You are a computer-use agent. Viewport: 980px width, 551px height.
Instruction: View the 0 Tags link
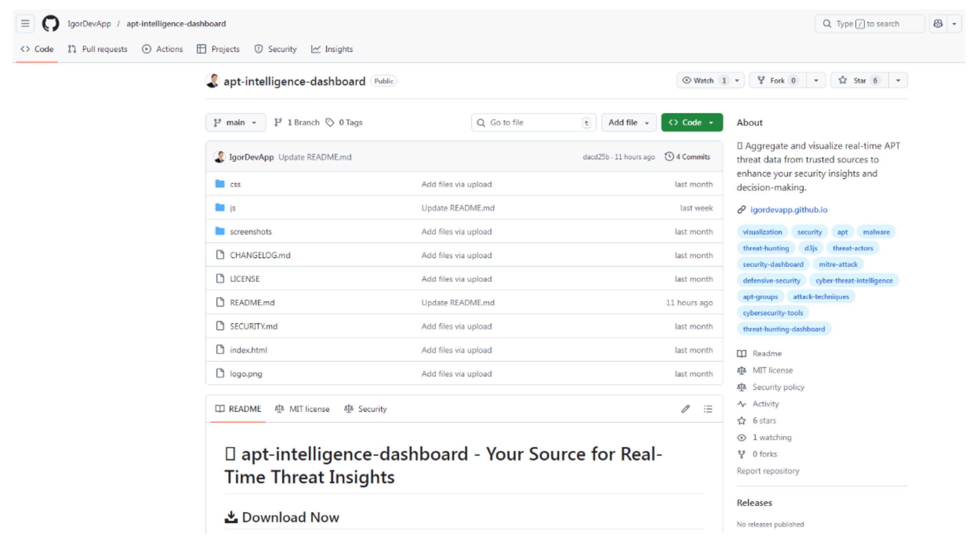pos(344,122)
